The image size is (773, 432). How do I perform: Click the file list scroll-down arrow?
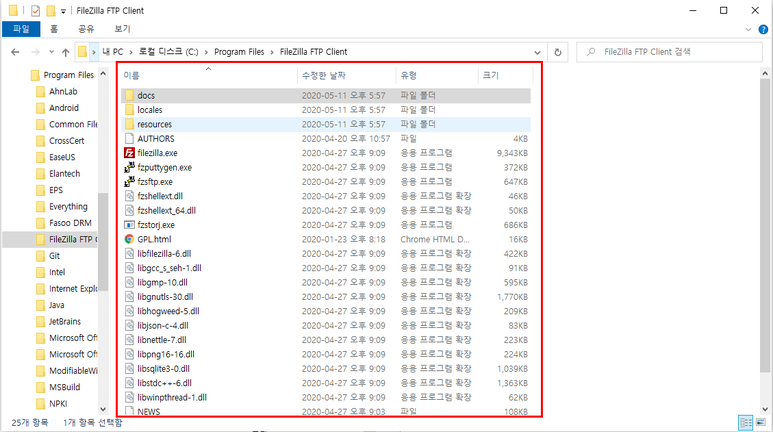tap(765, 409)
